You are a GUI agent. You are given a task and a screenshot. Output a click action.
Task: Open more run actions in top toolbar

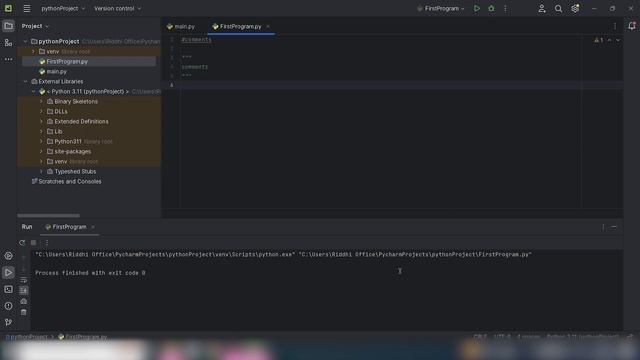point(505,9)
